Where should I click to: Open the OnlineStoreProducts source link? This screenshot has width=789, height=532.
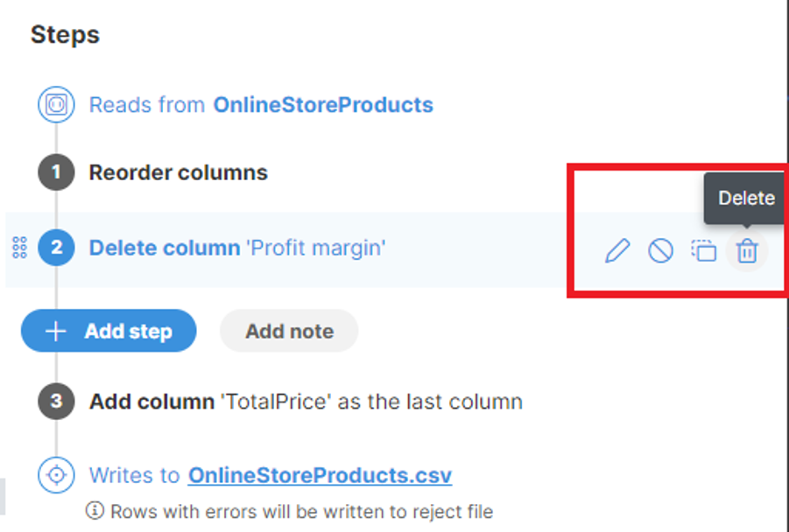tap(323, 105)
